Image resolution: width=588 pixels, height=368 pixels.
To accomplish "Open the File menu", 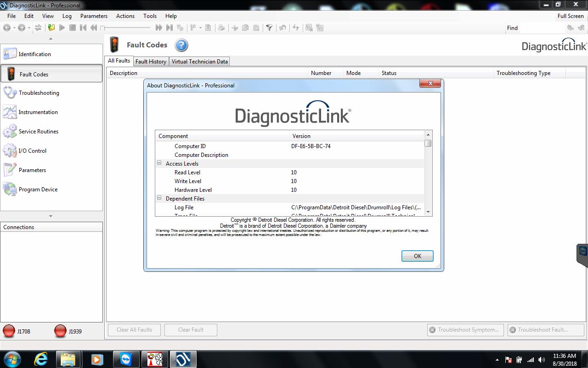I will (11, 16).
